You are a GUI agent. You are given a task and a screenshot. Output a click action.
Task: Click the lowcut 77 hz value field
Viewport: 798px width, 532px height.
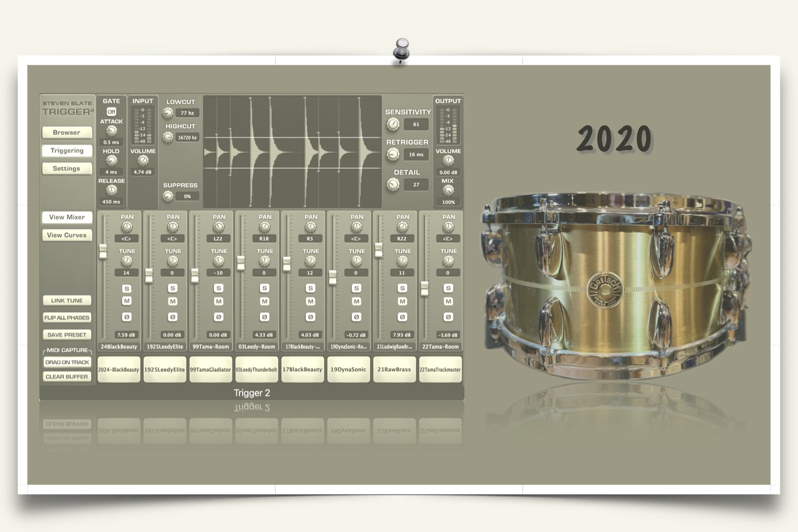click(187, 113)
